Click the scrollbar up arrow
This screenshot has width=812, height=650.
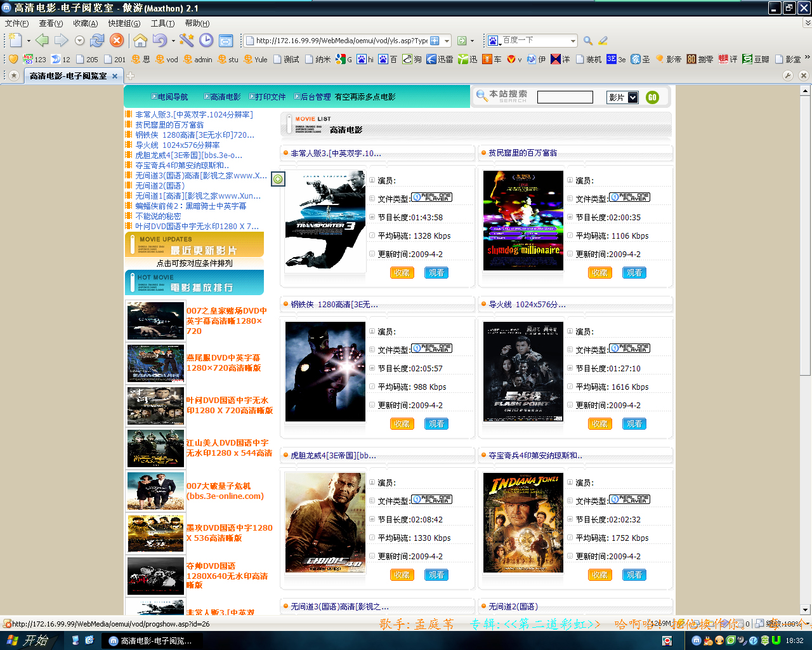point(805,91)
